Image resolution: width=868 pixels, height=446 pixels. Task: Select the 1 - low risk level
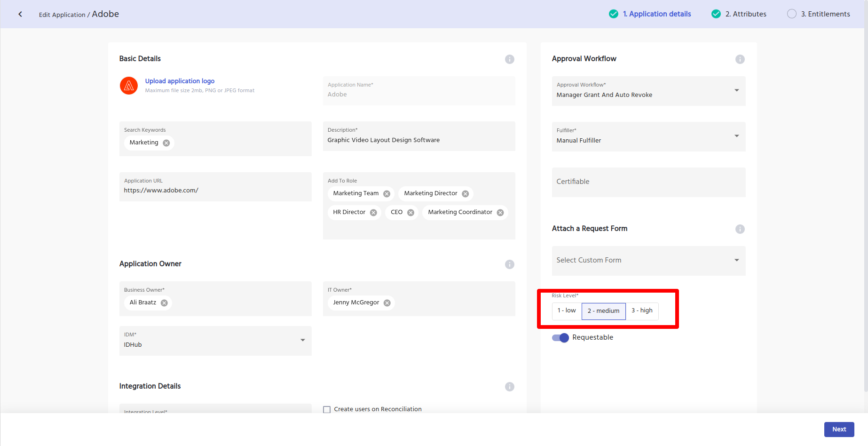[x=567, y=311]
